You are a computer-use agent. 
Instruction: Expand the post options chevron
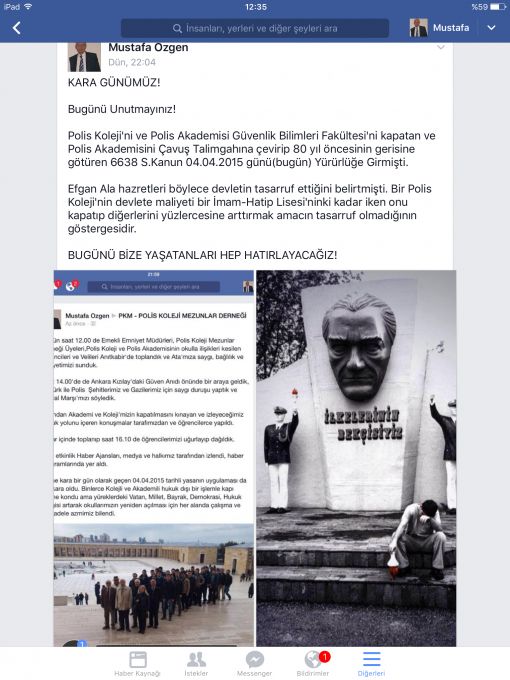[441, 47]
